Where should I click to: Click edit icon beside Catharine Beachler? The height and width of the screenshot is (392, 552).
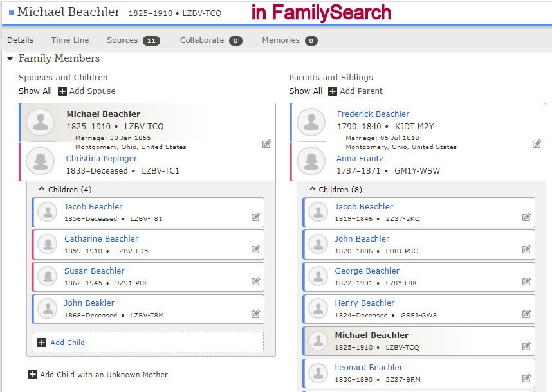coord(255,249)
